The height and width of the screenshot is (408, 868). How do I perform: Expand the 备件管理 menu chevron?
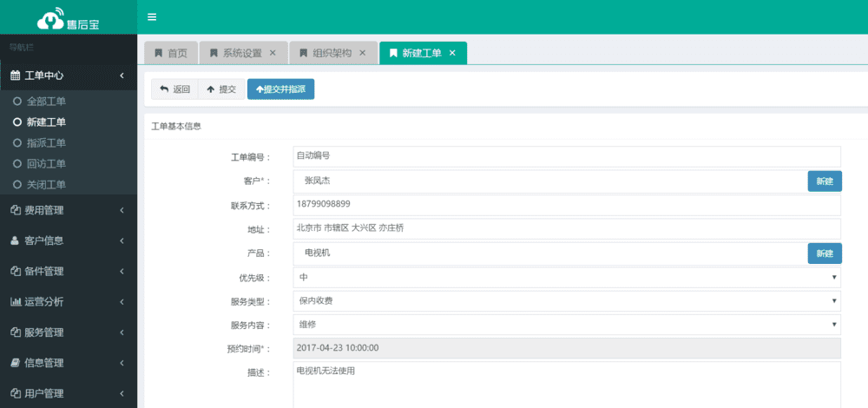click(x=122, y=271)
